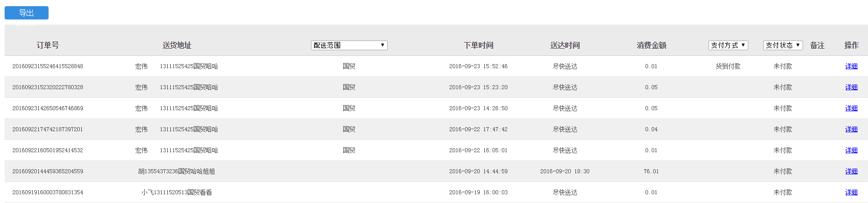Open the 支付状态 dropdown filter
This screenshot has width=868, height=203.
[x=783, y=45]
